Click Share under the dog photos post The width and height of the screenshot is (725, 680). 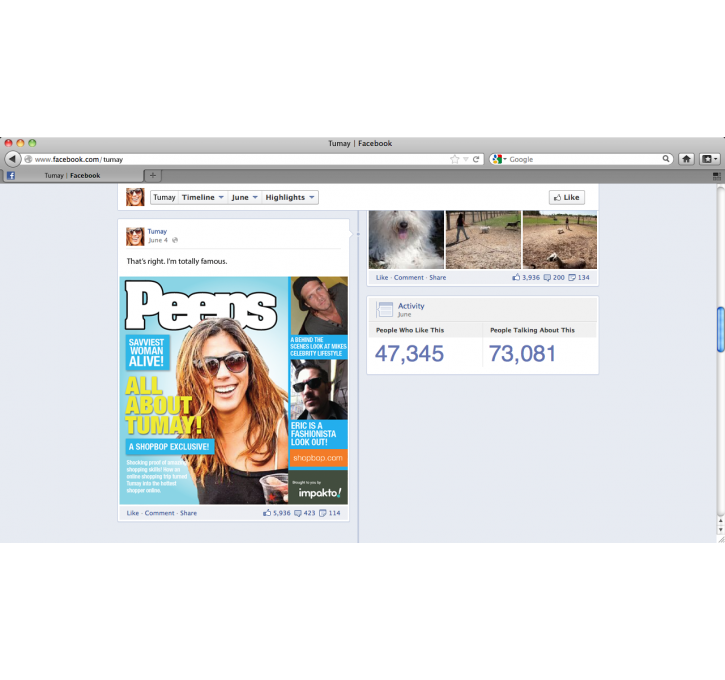click(437, 277)
